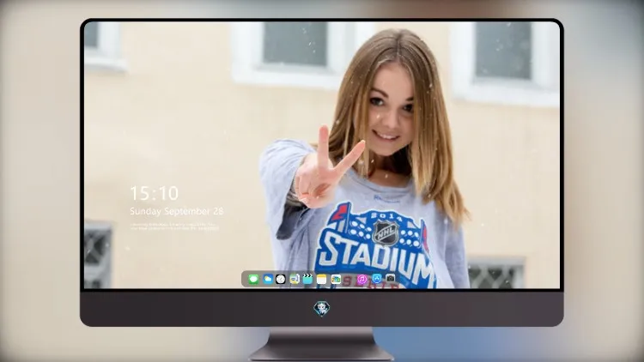Open the blue App Store icon

point(377,279)
